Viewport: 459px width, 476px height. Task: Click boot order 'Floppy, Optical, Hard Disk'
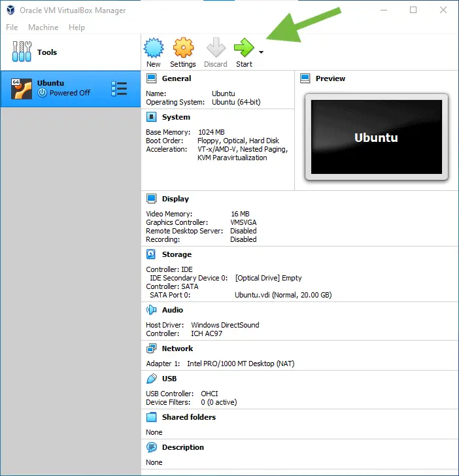tap(238, 141)
